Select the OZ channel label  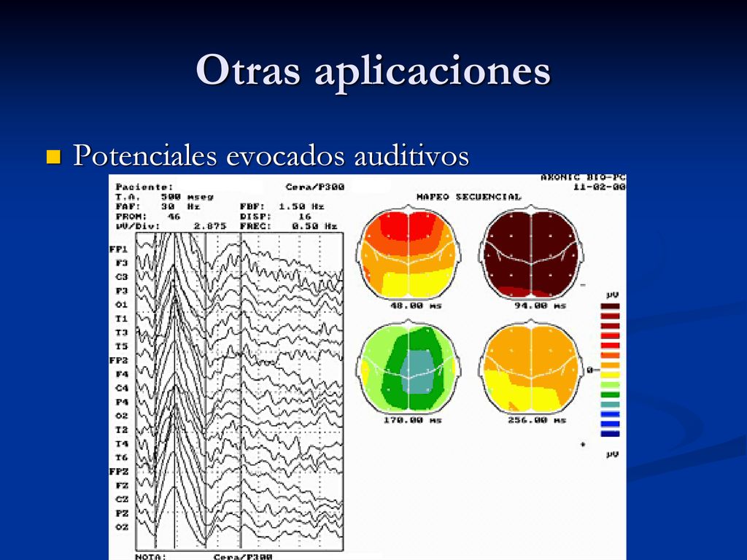(x=122, y=527)
